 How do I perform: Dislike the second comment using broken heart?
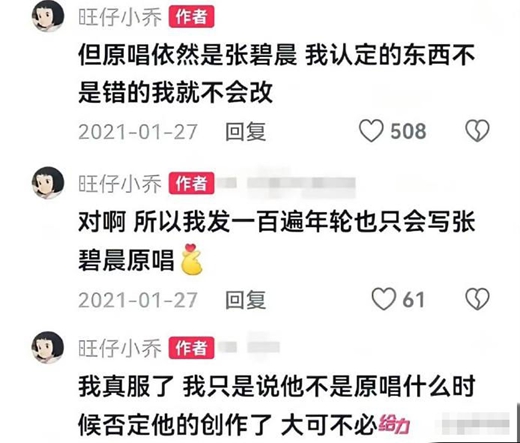(x=477, y=299)
